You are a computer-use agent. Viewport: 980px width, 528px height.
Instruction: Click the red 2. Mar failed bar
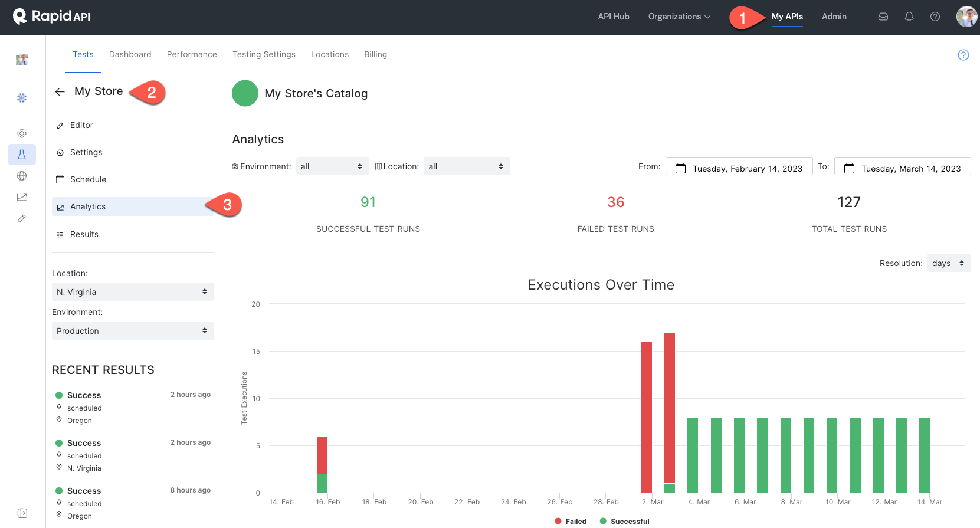pos(647,417)
